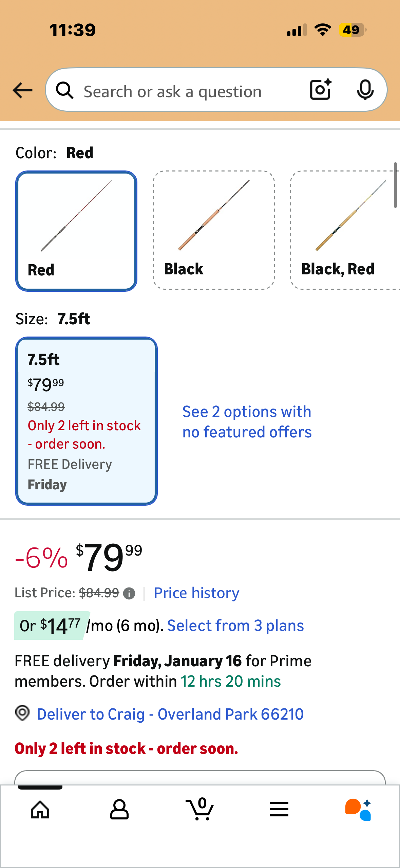Choose the Black, Red color option

tap(344, 230)
